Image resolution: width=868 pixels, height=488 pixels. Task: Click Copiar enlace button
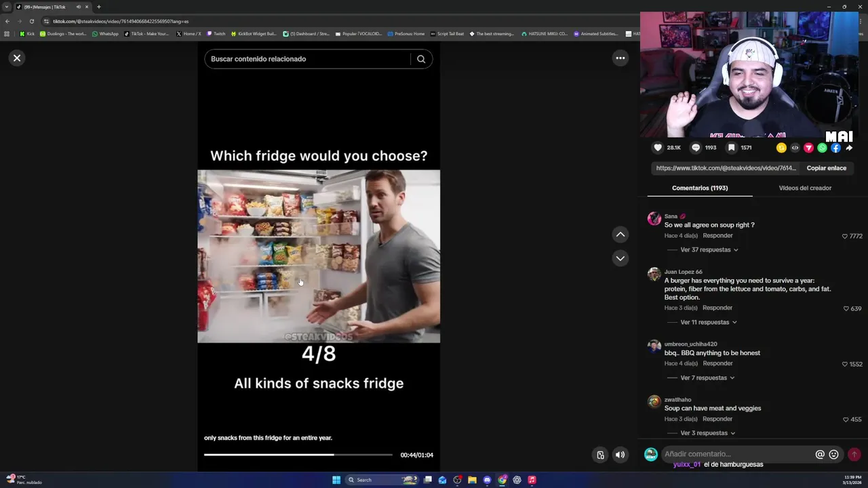(x=826, y=168)
